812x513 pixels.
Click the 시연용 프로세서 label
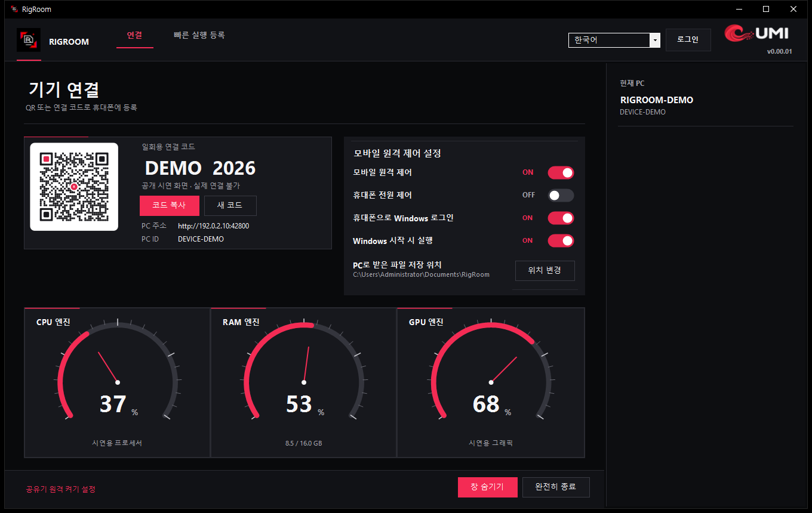click(117, 443)
